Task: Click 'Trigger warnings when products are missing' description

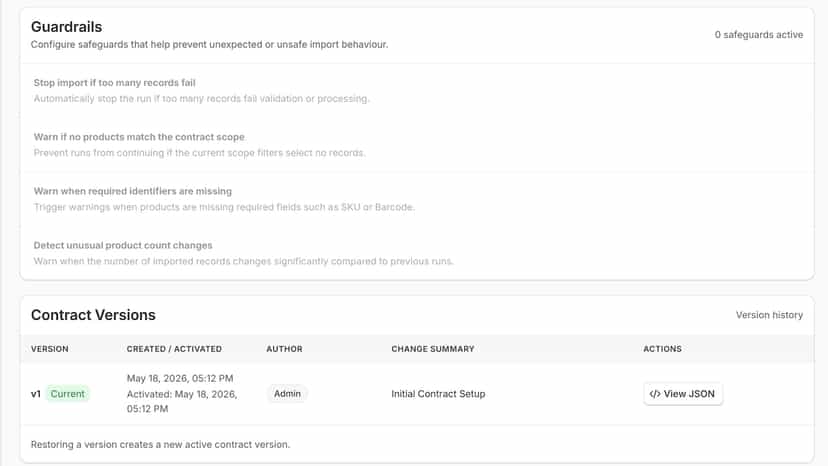Action: point(224,207)
